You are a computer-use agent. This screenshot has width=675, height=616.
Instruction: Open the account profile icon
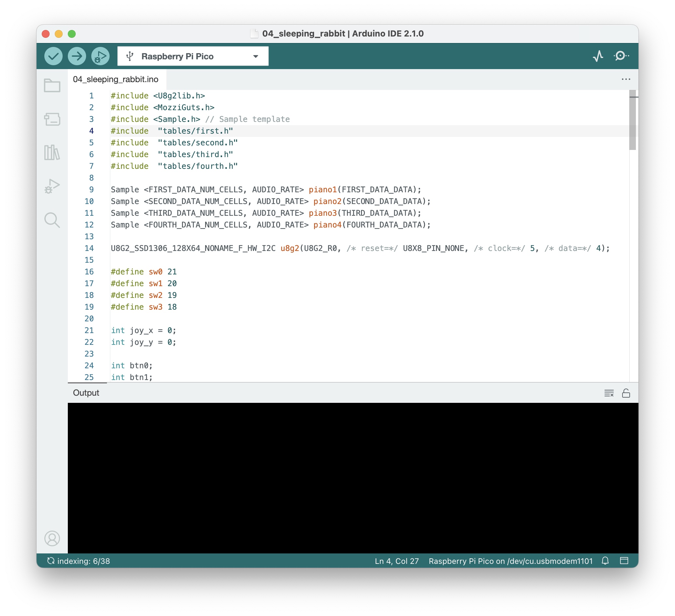point(52,538)
